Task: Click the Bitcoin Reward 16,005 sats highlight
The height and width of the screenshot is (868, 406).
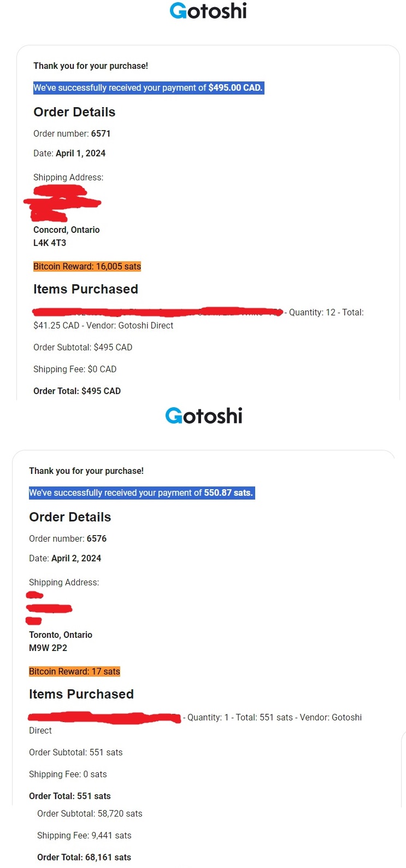Action: pos(87,266)
